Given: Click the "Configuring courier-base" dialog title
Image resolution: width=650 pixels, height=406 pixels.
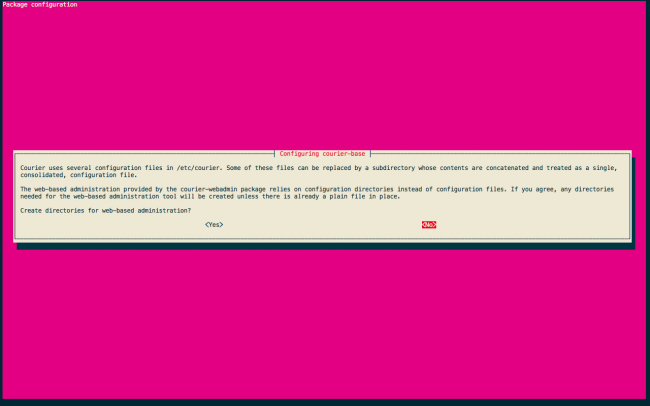Looking at the screenshot, I should 323,153.
